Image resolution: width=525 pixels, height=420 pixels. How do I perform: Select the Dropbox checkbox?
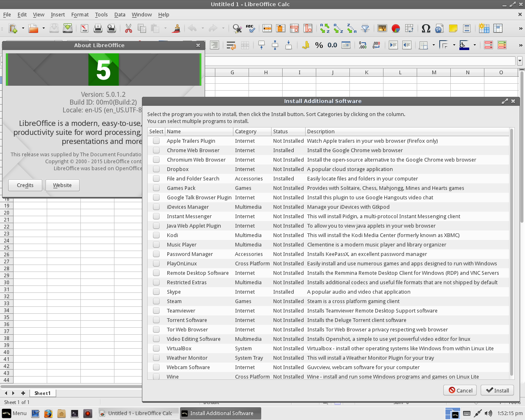pyautogui.click(x=156, y=169)
